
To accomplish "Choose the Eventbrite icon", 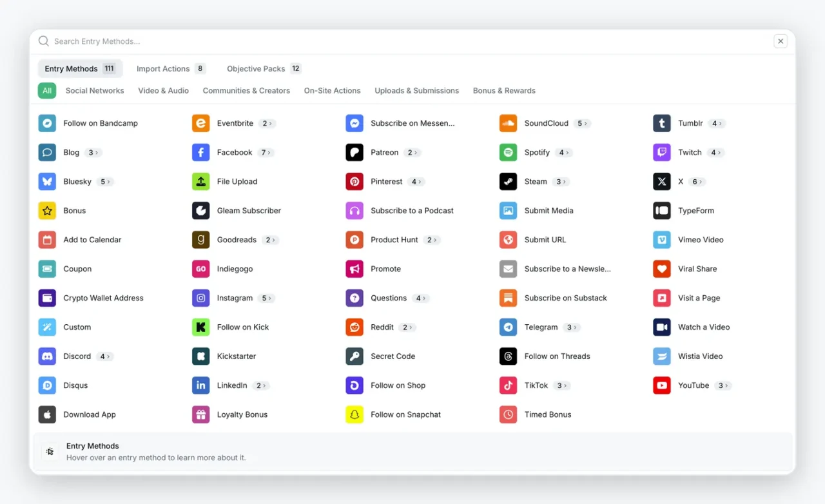I will point(201,123).
